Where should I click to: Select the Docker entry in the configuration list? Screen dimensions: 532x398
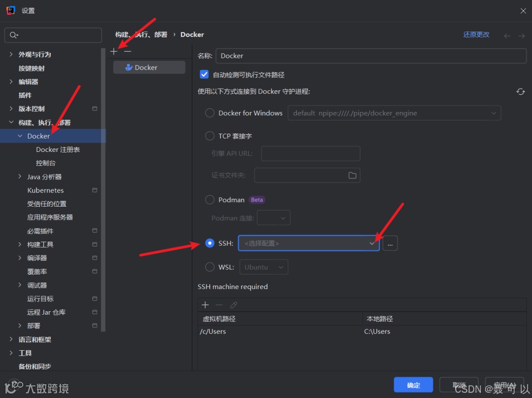pos(149,67)
